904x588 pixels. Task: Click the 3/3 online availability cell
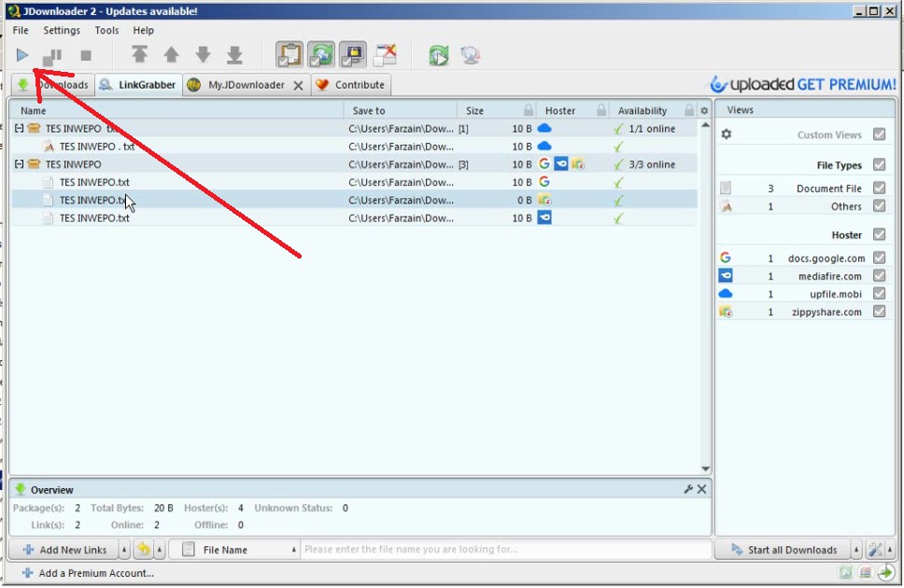point(652,164)
